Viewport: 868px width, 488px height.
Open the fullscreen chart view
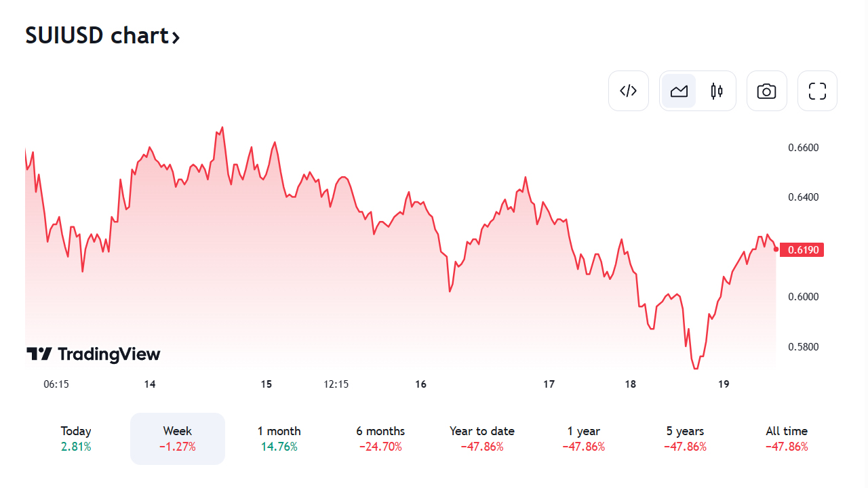coord(817,91)
